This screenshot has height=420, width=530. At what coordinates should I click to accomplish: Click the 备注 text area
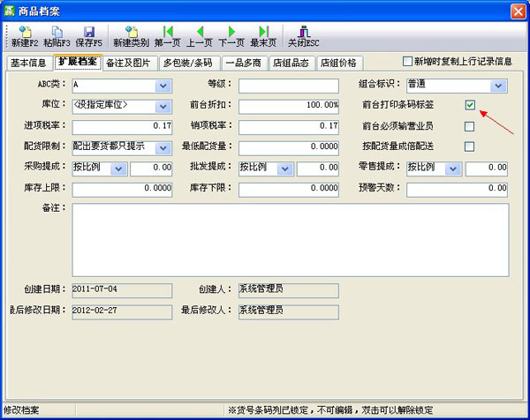(291, 240)
